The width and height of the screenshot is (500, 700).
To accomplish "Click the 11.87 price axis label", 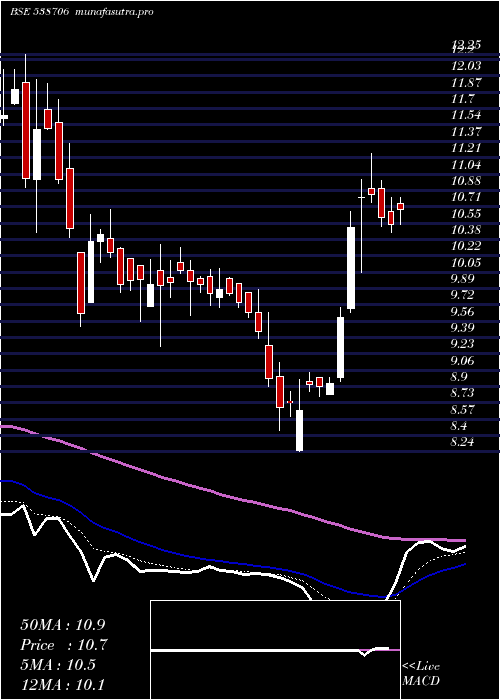I will pyautogui.click(x=466, y=82).
